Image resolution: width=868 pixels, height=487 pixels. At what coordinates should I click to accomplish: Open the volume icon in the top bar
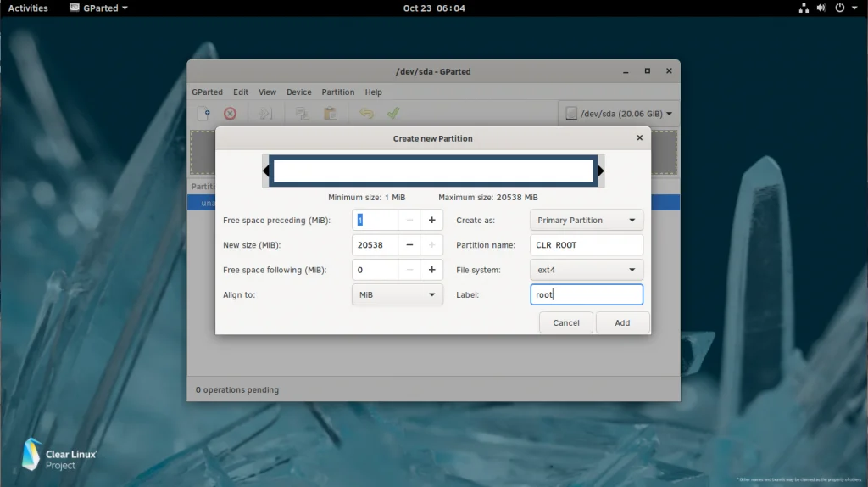821,8
